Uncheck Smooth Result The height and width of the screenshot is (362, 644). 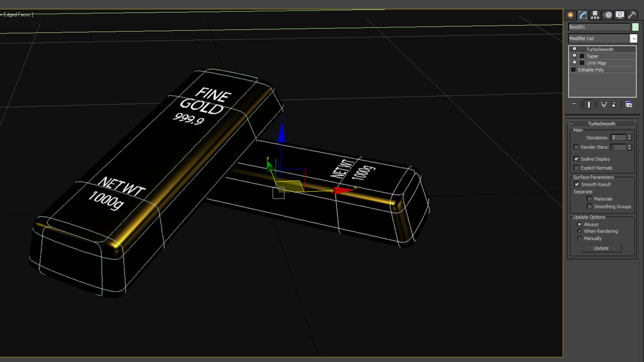[x=577, y=184]
